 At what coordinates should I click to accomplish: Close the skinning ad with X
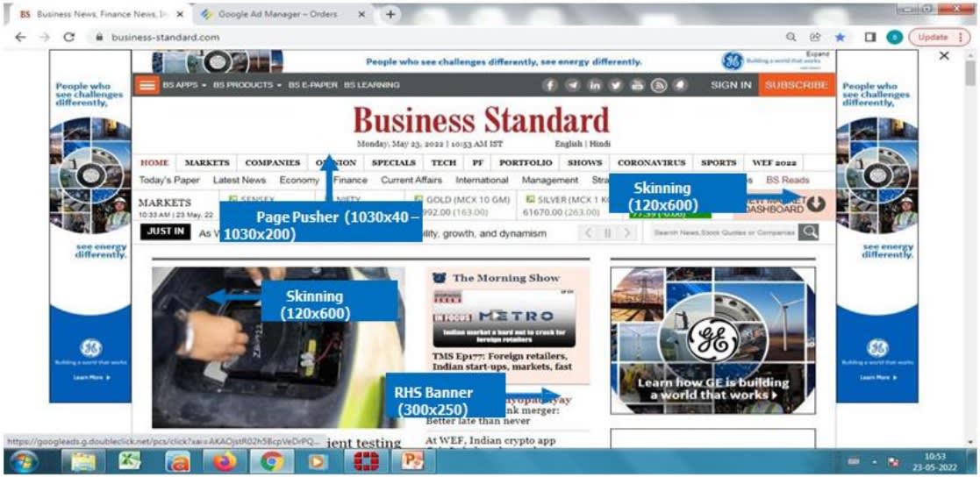tap(944, 55)
